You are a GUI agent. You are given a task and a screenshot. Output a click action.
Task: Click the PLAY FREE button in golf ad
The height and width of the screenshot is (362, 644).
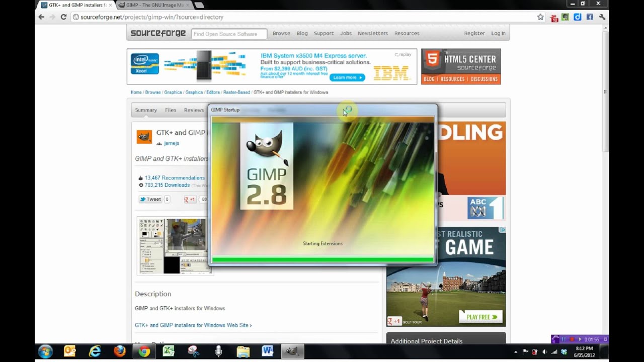click(x=480, y=317)
